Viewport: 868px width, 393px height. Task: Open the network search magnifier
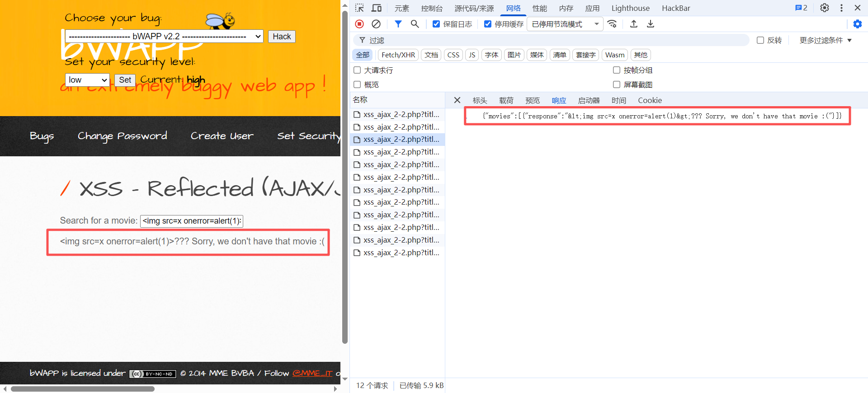click(415, 24)
